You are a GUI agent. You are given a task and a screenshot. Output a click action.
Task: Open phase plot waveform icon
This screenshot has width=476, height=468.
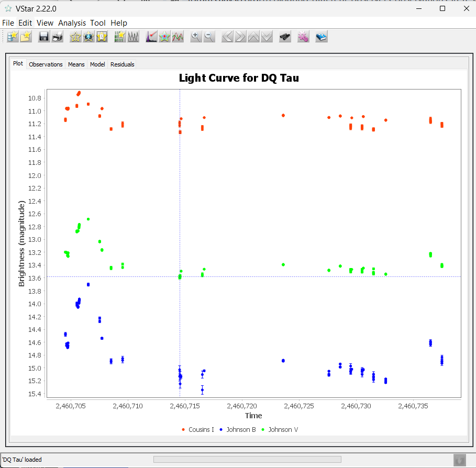click(133, 37)
